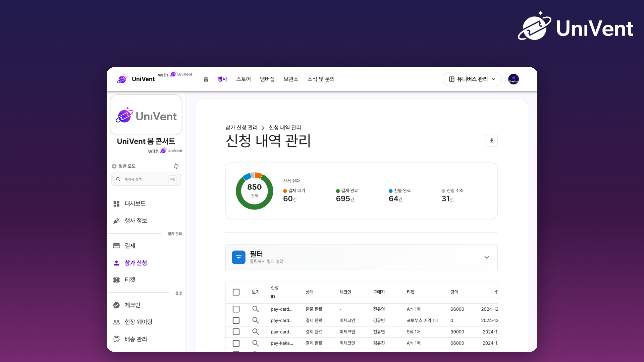This screenshot has height=362, width=644.
Task: Click the 참가 신청 관리 breadcrumb
Action: click(241, 128)
